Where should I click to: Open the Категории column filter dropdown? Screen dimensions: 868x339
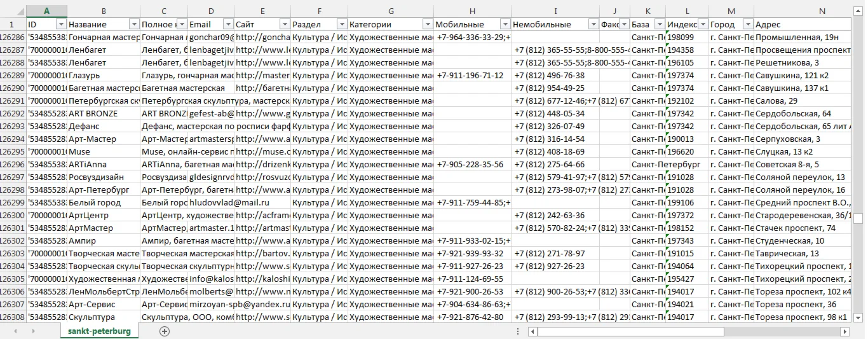coord(428,24)
